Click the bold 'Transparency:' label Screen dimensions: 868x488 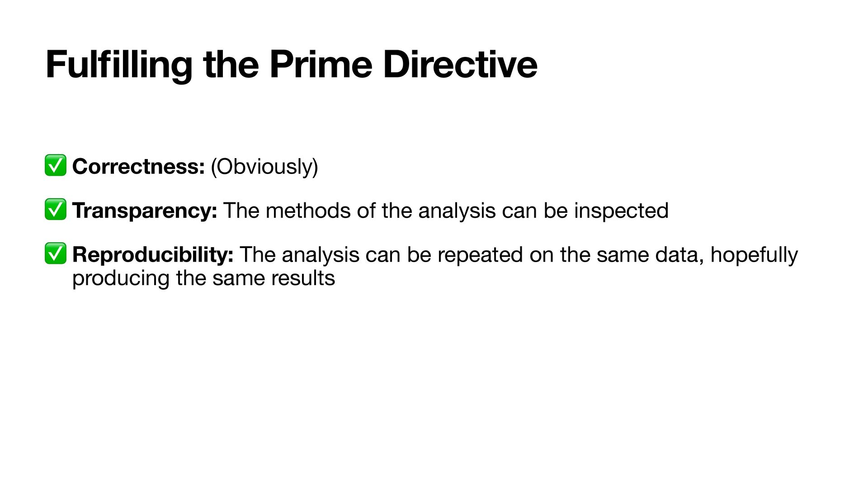click(x=145, y=211)
